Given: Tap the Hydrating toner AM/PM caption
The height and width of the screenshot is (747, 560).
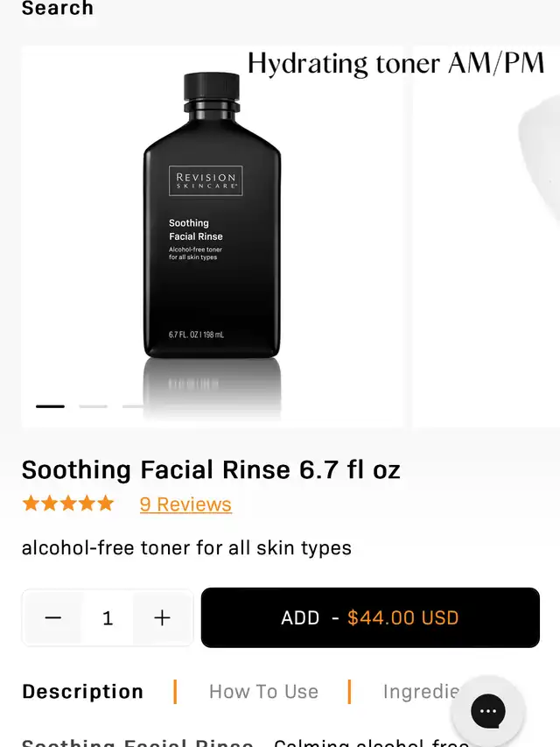Looking at the screenshot, I should click(x=395, y=63).
